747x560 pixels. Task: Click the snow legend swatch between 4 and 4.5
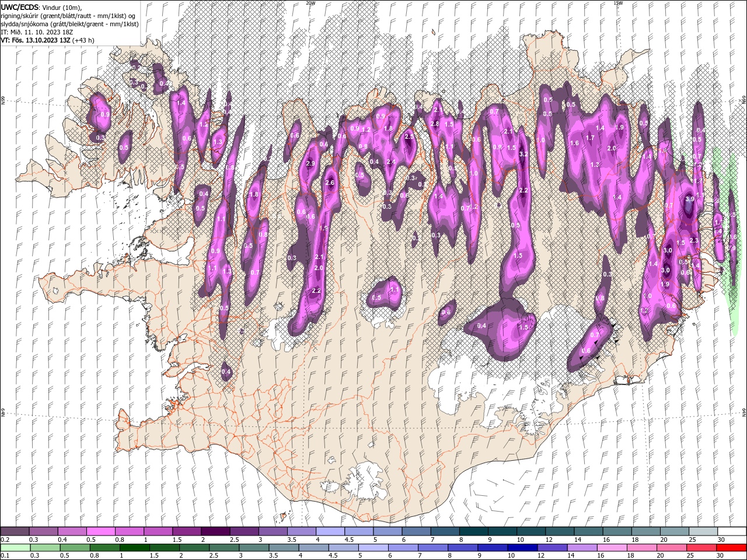[330, 531]
